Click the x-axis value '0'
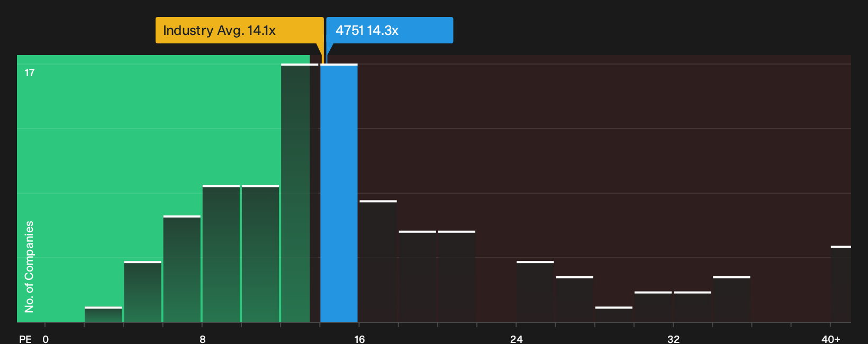Image resolution: width=868 pixels, height=344 pixels. (46, 339)
